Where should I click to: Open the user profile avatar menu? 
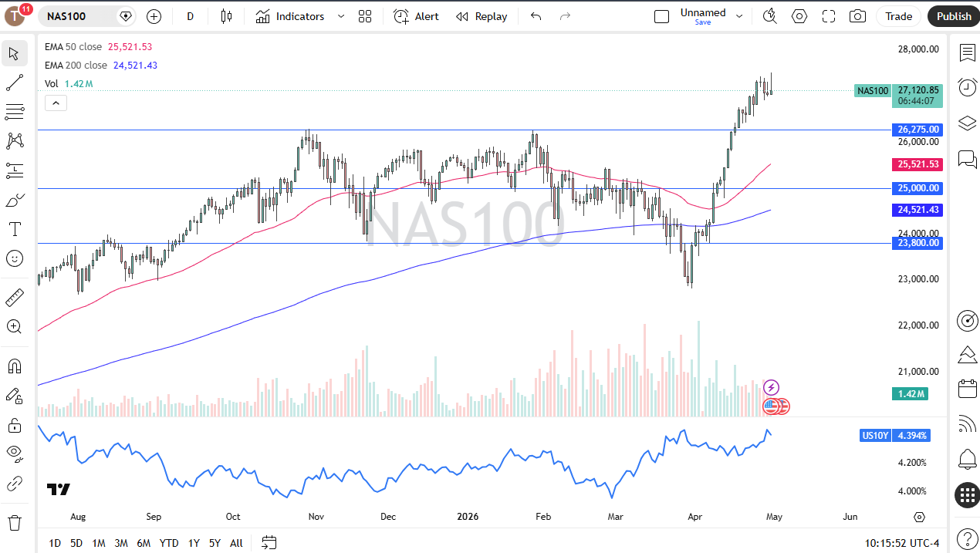tap(15, 15)
